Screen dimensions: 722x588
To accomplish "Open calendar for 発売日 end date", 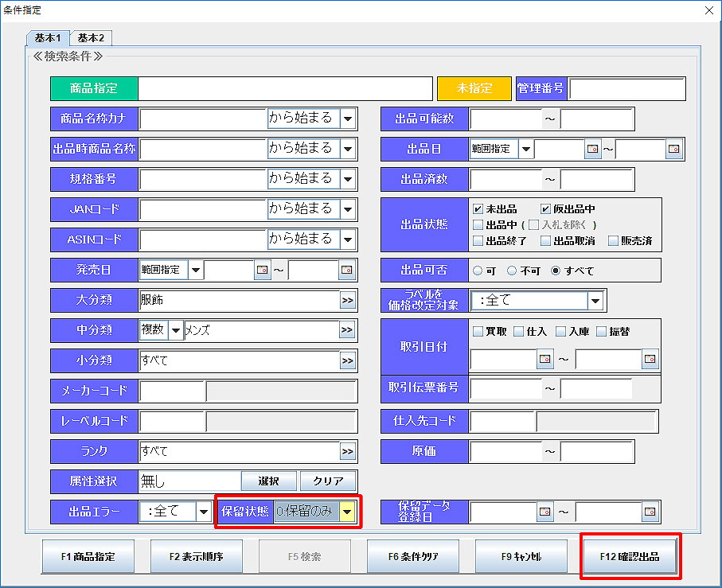I will (347, 271).
